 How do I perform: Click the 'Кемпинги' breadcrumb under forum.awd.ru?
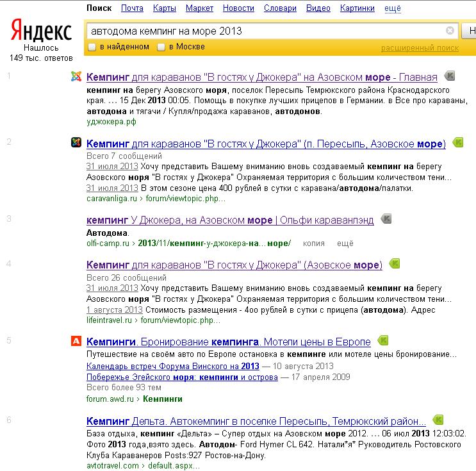[x=163, y=399]
